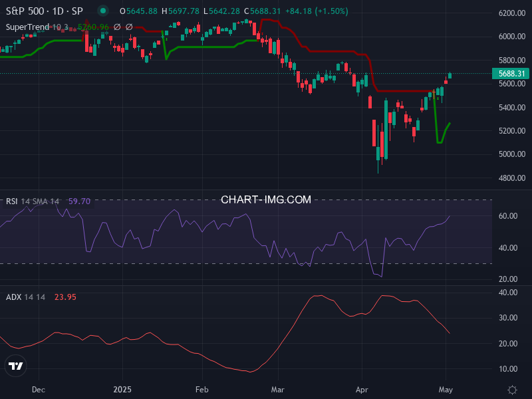Click the latest green candle near 5688
The height and width of the screenshot is (399, 532).
pyautogui.click(x=450, y=75)
